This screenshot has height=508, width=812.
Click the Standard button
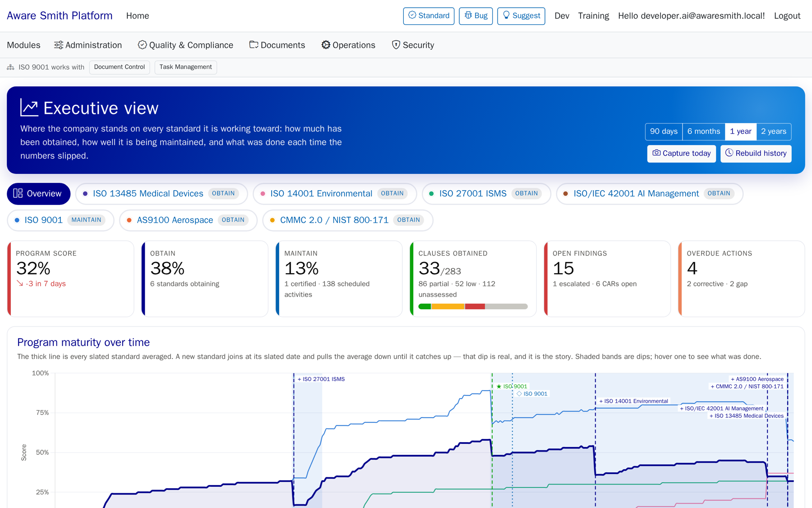tap(429, 16)
